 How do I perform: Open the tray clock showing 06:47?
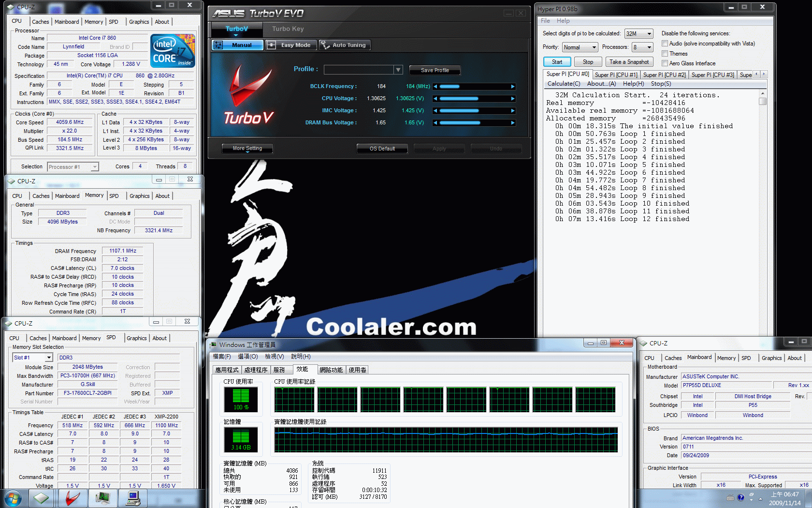point(785,499)
